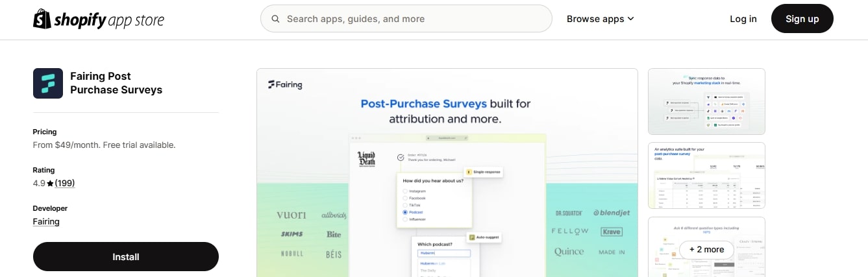
Task: Click the MADE IN brand logo
Action: [x=612, y=252]
